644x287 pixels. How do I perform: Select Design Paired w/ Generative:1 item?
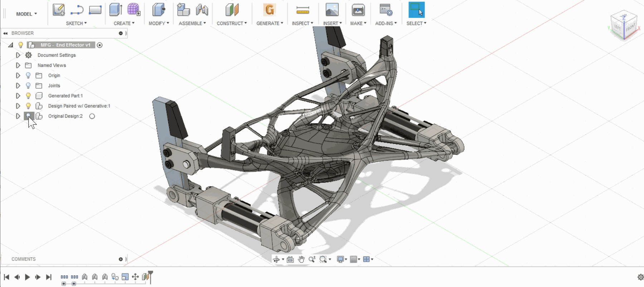[x=79, y=106]
